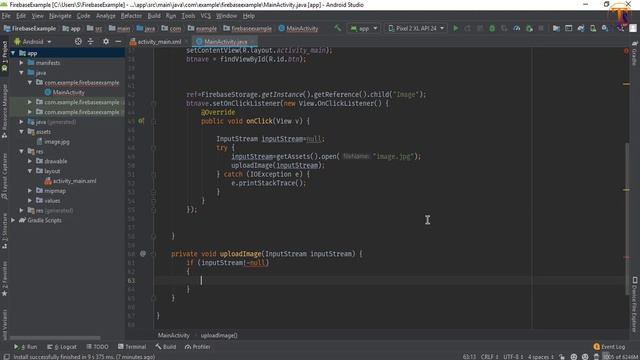640x360 pixels.
Task: Open Project panel settings gear
Action: 106,42
